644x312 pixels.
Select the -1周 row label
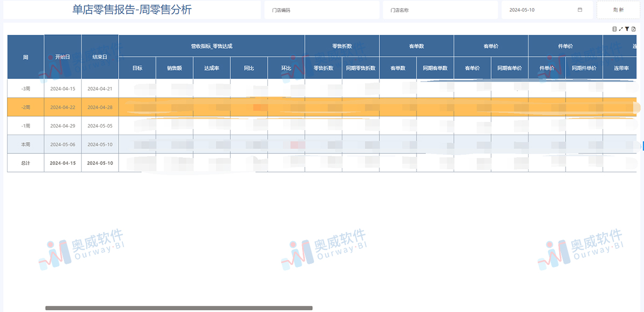coord(26,125)
